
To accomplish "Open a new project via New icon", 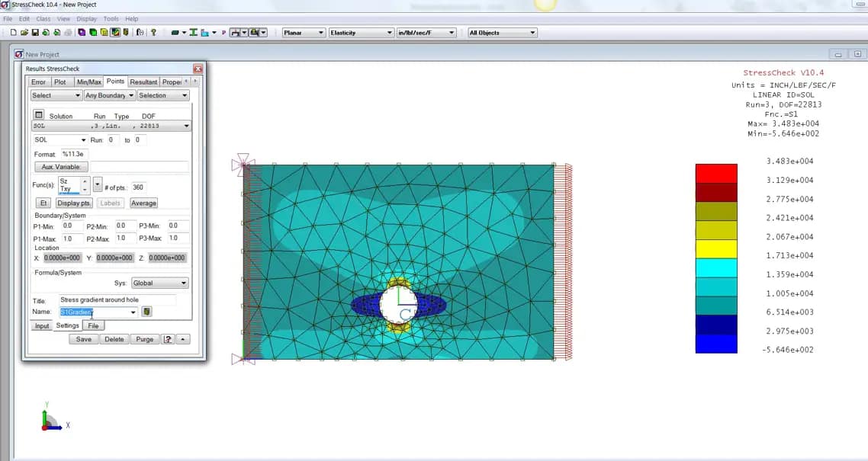I will pyautogui.click(x=13, y=32).
